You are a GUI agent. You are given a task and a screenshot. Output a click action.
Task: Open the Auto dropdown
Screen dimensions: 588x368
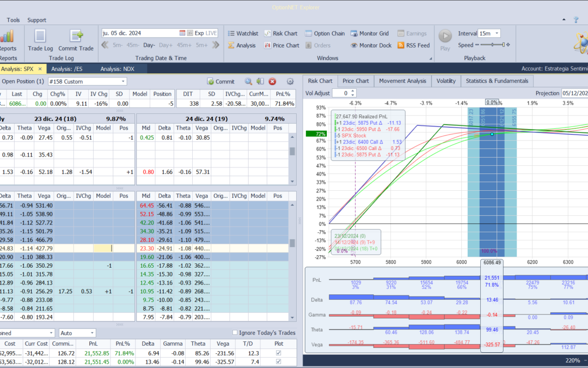(92, 333)
